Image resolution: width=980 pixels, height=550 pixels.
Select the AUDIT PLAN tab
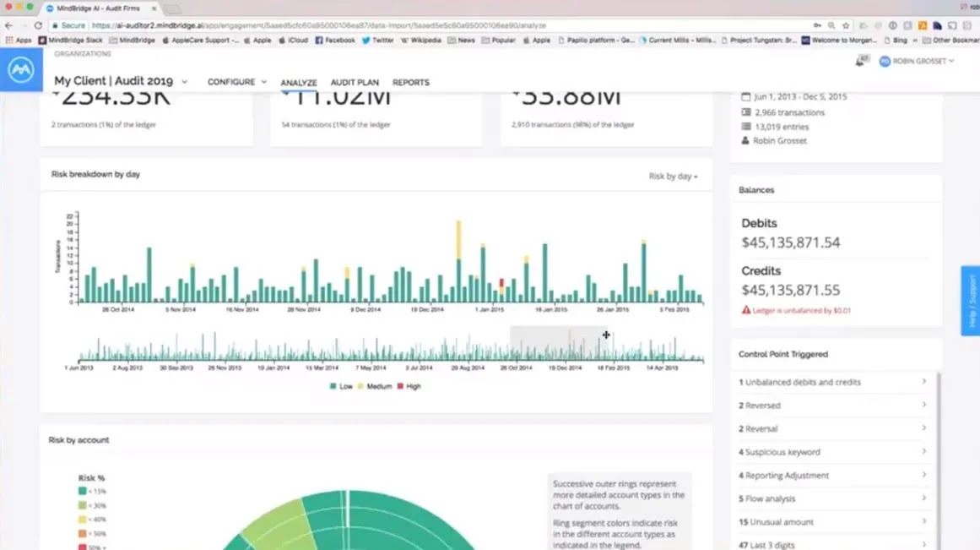pos(355,83)
